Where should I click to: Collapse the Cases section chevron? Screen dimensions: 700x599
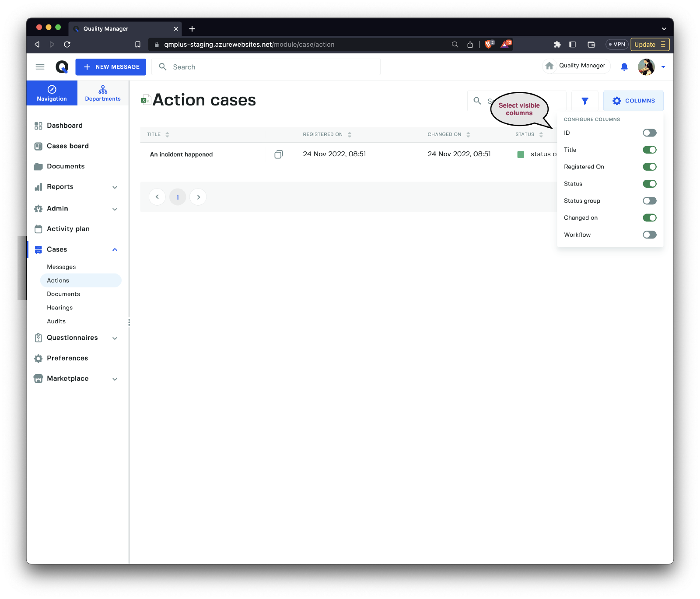tap(115, 250)
